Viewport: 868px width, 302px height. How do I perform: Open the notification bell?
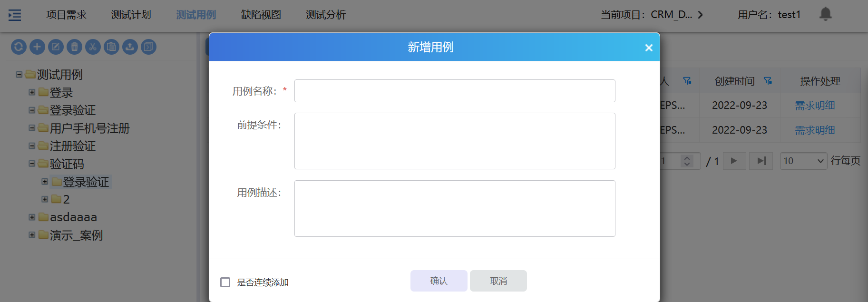(x=825, y=14)
